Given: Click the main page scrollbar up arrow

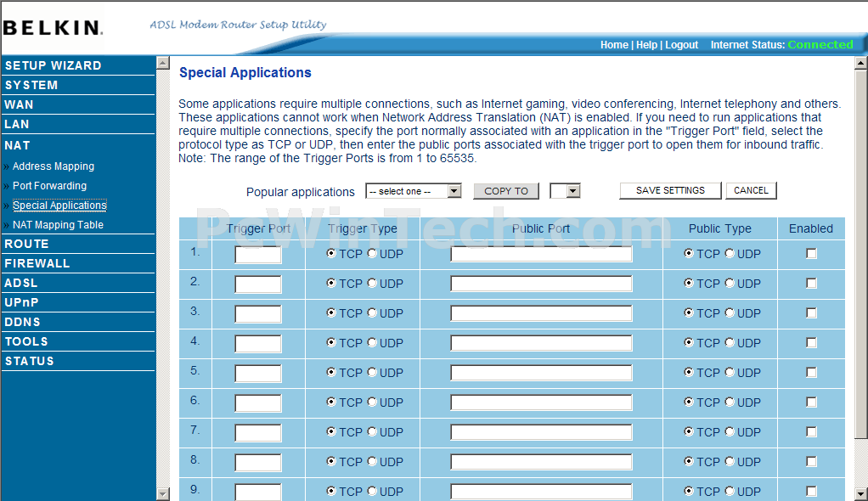Looking at the screenshot, I should coord(861,63).
